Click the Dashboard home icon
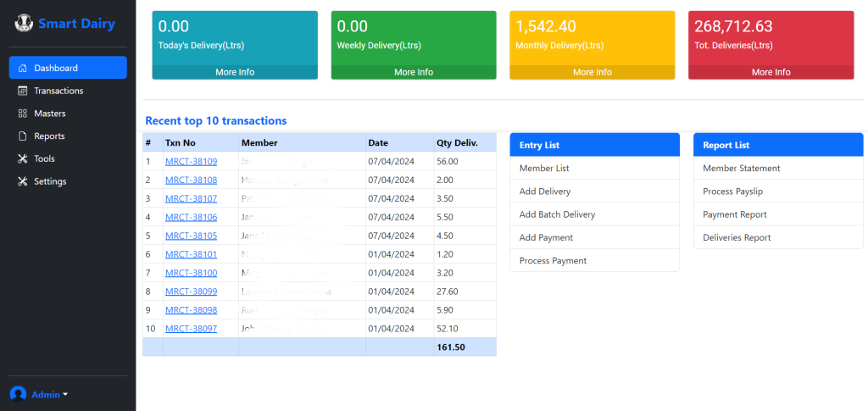868x411 pixels. [23, 68]
